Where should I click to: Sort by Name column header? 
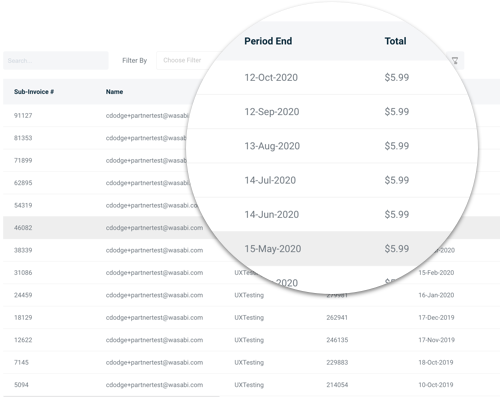114,92
